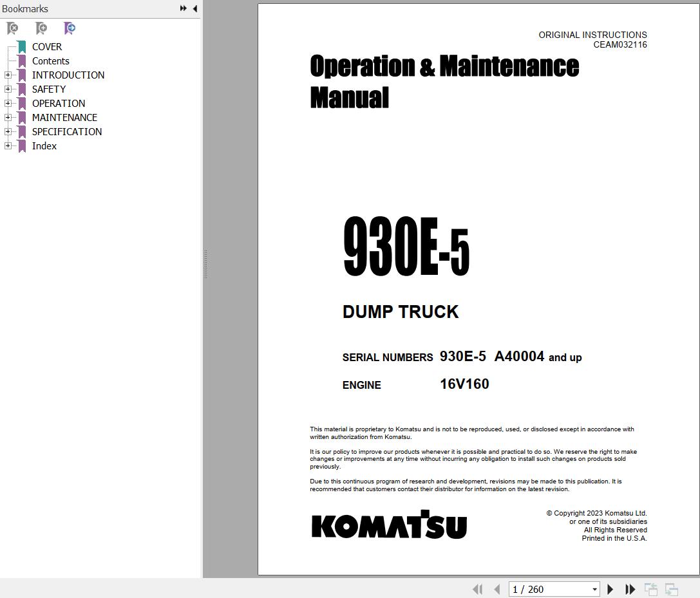Open the SAFETY bookmark
Screen dimensions: 700x598
49,89
